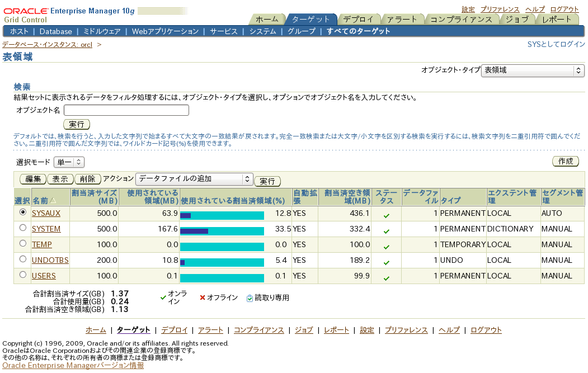Viewport: 588px width, 373px height.
Task: Click the green status checkmark in SYSAUX row
Action: pos(386,215)
